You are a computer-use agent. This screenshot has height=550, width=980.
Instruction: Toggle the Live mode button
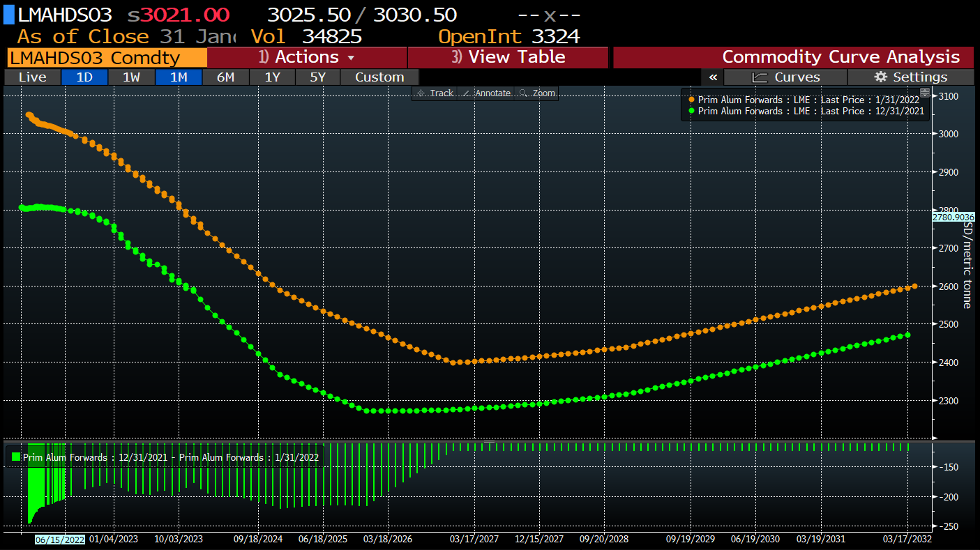pyautogui.click(x=32, y=77)
